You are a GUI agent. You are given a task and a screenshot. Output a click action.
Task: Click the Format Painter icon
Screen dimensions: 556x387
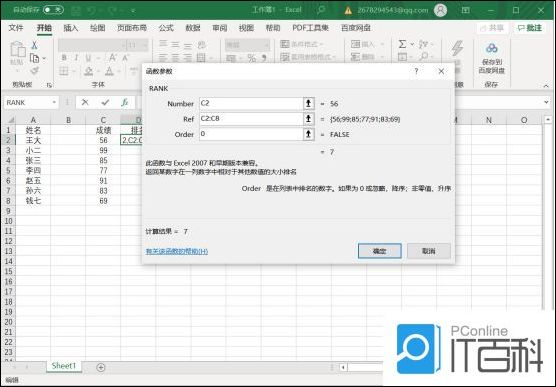(x=34, y=71)
